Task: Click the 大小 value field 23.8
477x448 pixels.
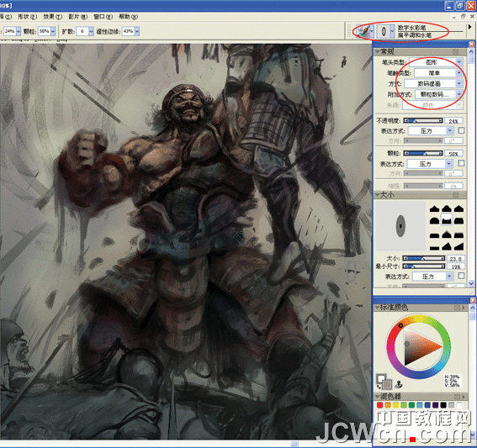Action: tap(456, 259)
